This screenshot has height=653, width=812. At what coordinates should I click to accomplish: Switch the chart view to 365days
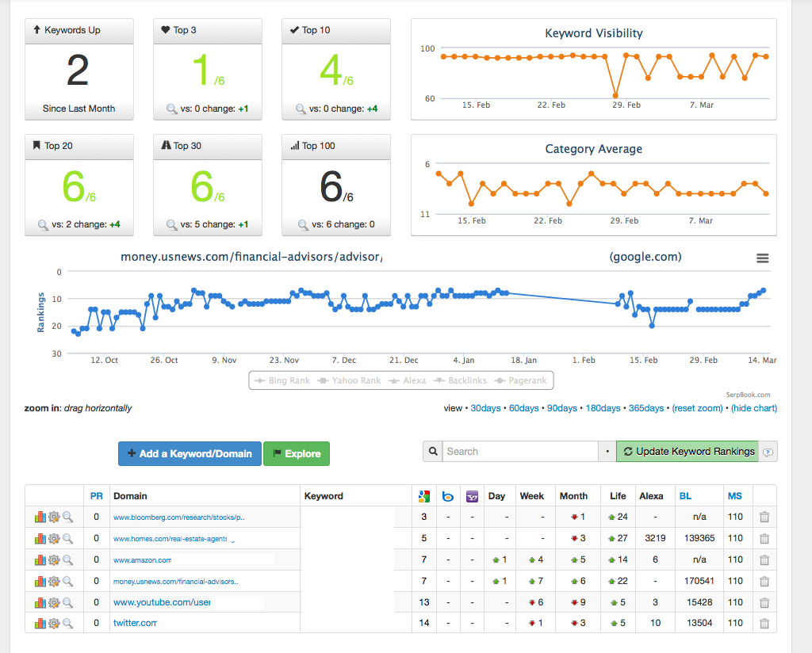pos(645,408)
